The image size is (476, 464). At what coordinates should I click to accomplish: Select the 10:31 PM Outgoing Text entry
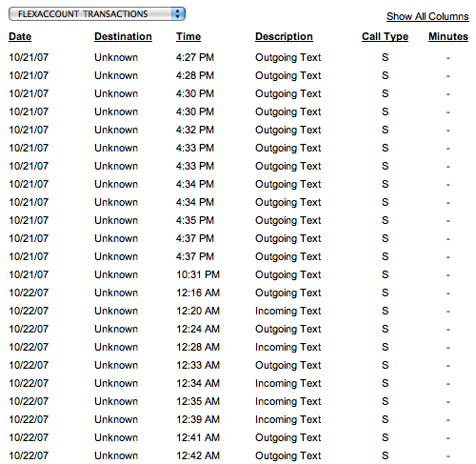click(x=238, y=274)
